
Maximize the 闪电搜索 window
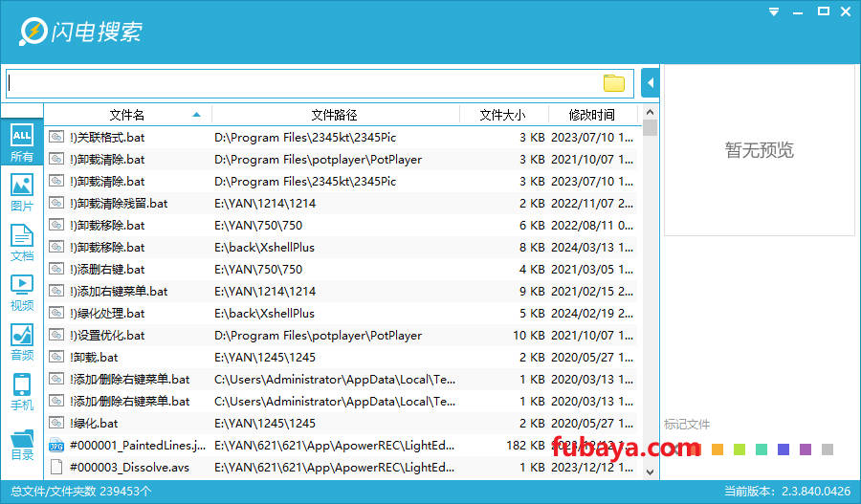823,11
